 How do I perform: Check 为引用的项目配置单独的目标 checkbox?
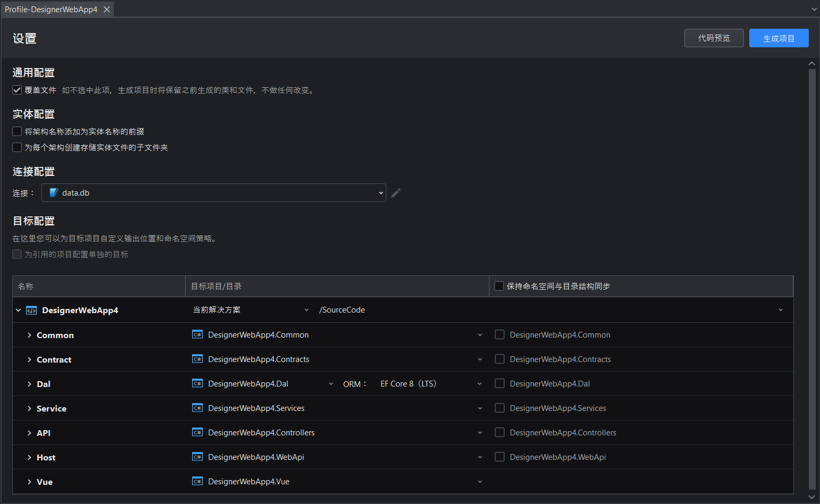[17, 254]
